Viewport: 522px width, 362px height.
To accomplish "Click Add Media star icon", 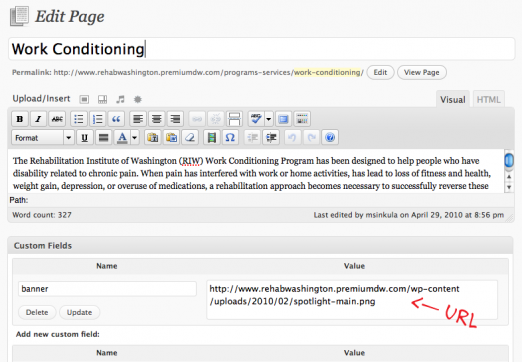I will coord(138,99).
